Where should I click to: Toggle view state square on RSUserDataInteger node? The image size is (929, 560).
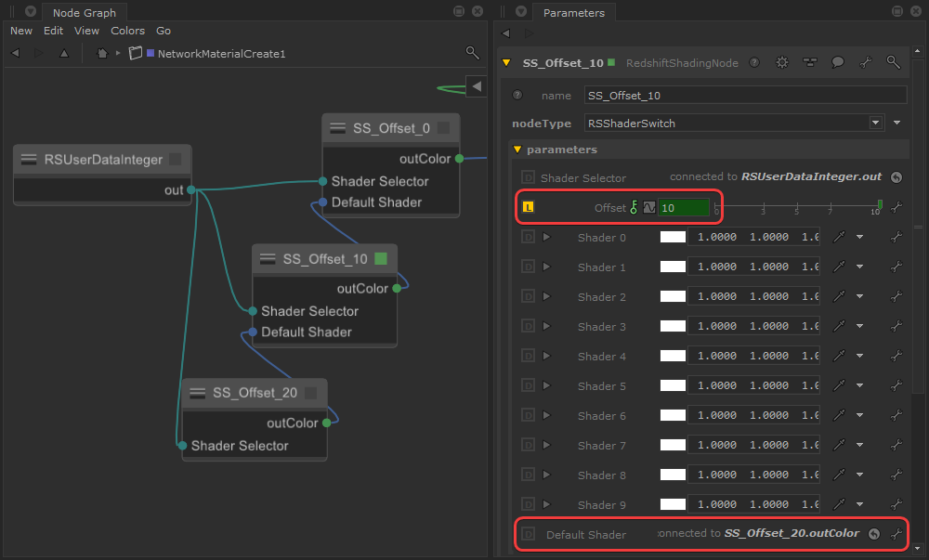click(x=175, y=159)
